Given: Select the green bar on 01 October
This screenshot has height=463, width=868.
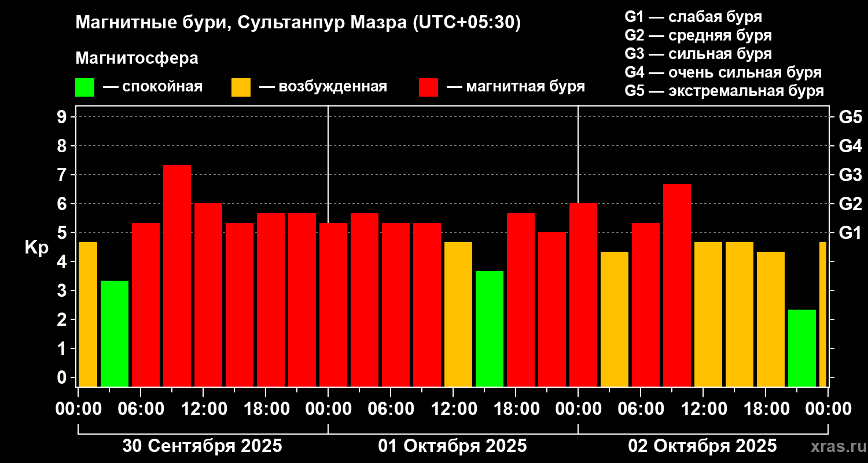Looking at the screenshot, I should click(490, 329).
